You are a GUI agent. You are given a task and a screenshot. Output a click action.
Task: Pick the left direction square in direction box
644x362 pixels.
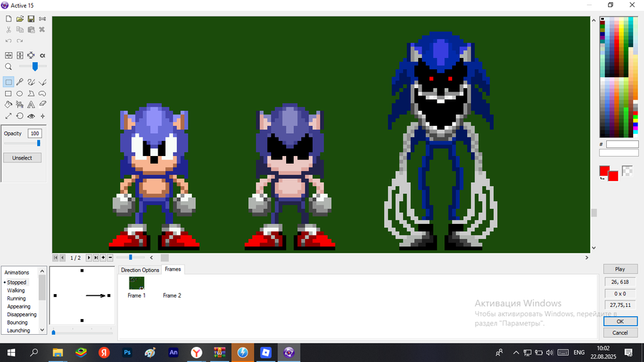pos(55,295)
